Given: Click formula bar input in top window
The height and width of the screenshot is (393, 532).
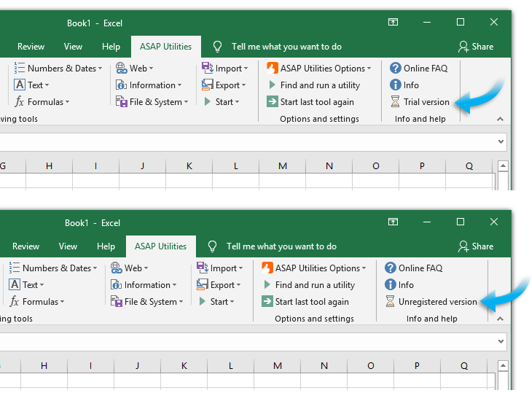Looking at the screenshot, I should tap(248, 142).
